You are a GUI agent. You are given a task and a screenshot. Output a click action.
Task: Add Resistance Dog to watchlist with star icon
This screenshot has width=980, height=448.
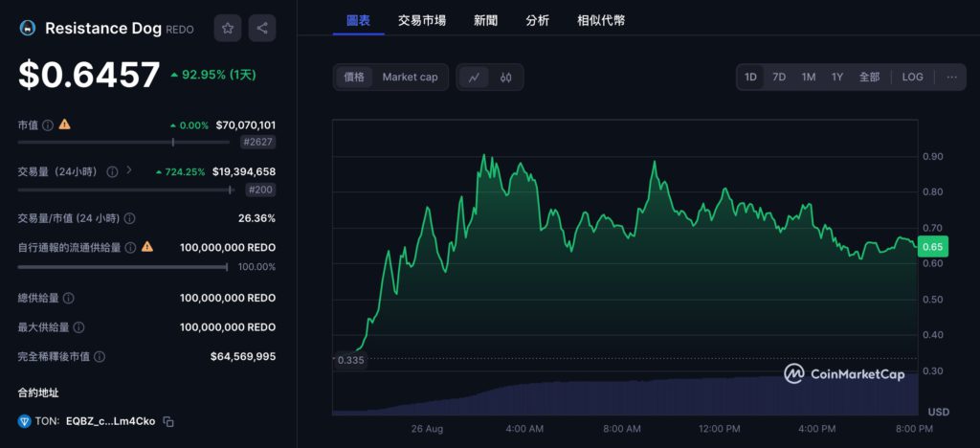coord(228,28)
